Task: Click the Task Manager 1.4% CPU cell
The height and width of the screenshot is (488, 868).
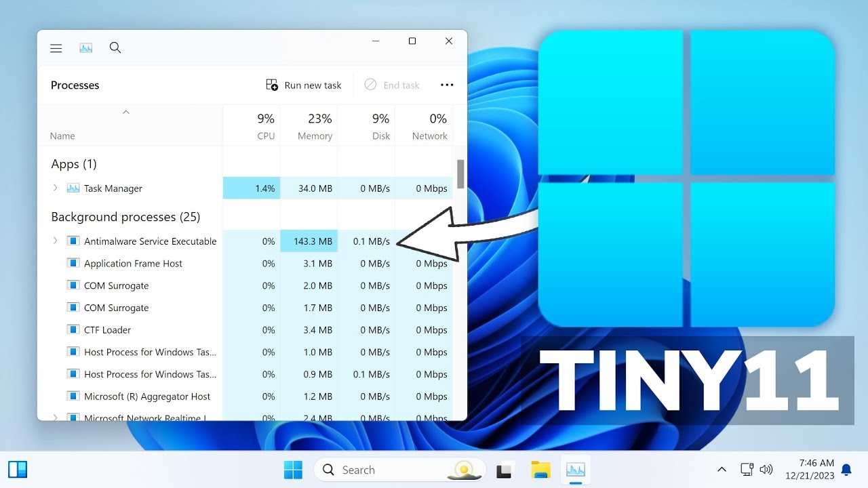Action: pyautogui.click(x=251, y=188)
